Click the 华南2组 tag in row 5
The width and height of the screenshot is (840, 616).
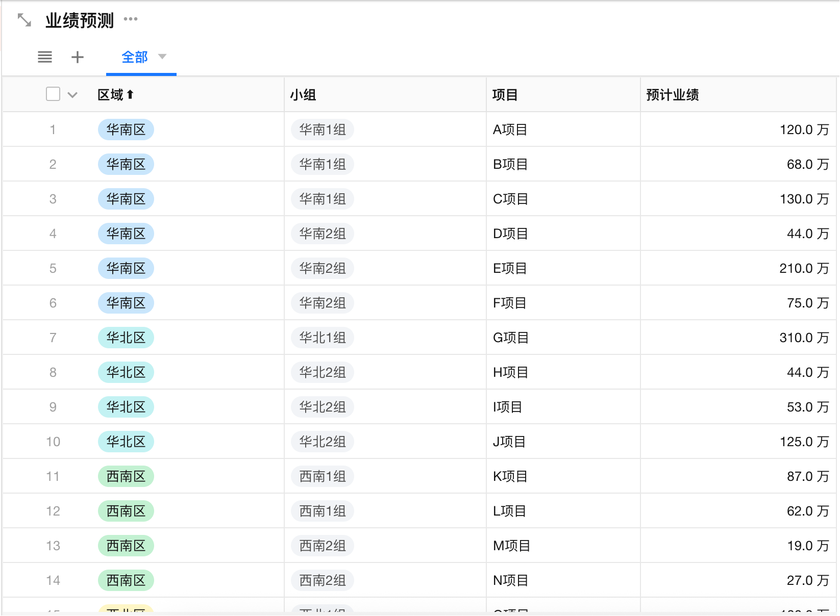click(x=323, y=268)
